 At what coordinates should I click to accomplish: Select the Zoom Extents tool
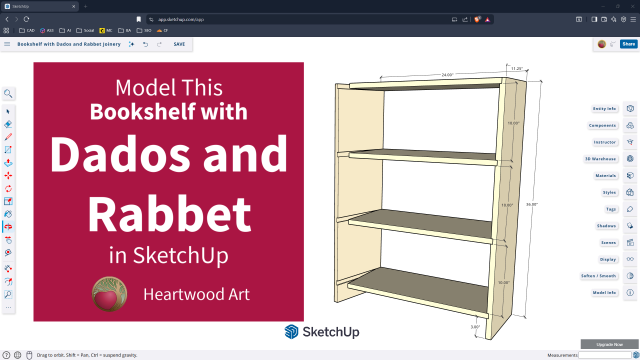coord(8,294)
